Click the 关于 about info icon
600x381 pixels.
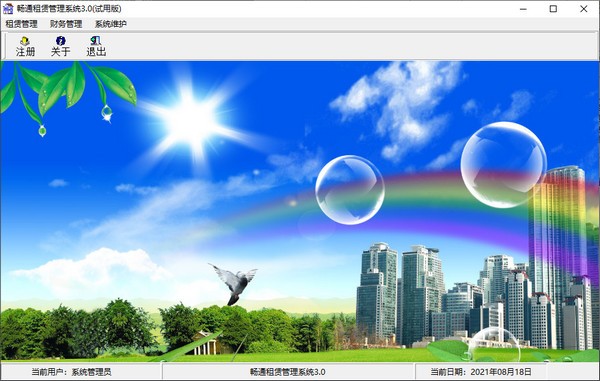click(60, 40)
